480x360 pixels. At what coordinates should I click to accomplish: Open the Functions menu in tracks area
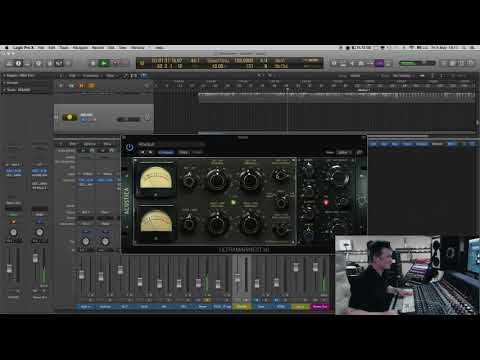(90, 76)
